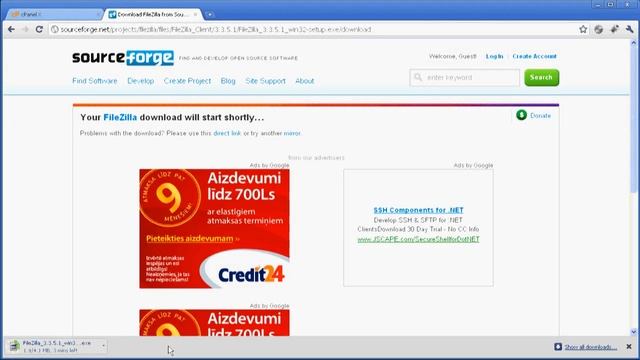Go to Create Project
The width and height of the screenshot is (640, 360).
187,81
